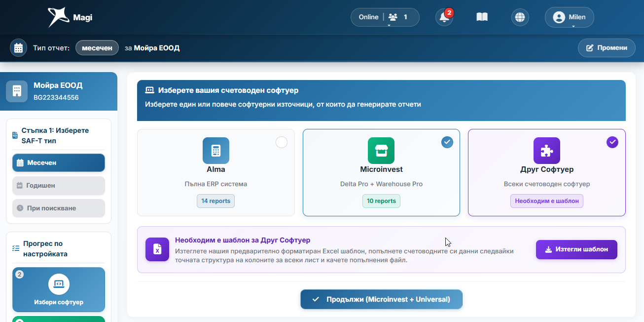644x322 pixels.
Task: Open the documentation book icon
Action: 482,17
